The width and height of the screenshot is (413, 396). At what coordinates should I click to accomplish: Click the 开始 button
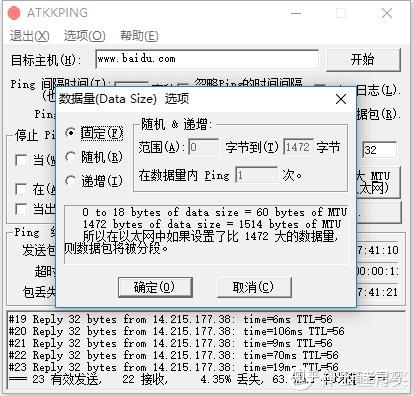click(363, 60)
